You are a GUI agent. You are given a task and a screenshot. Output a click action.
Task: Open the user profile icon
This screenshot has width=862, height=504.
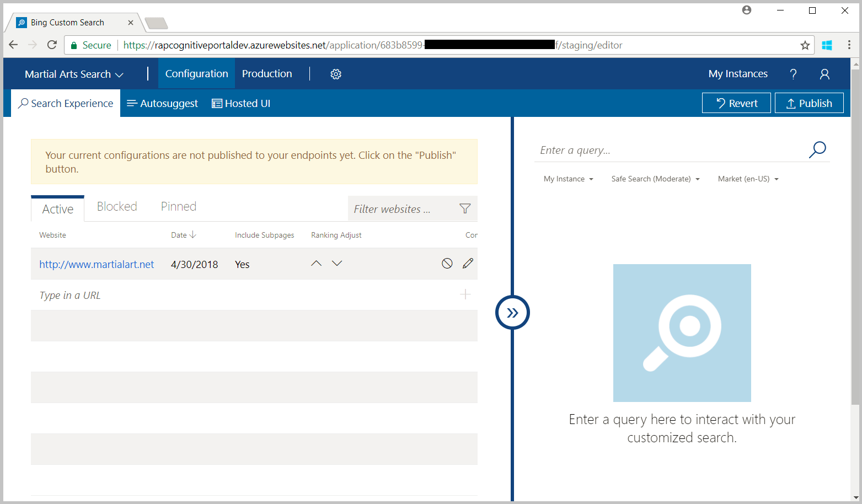(824, 73)
